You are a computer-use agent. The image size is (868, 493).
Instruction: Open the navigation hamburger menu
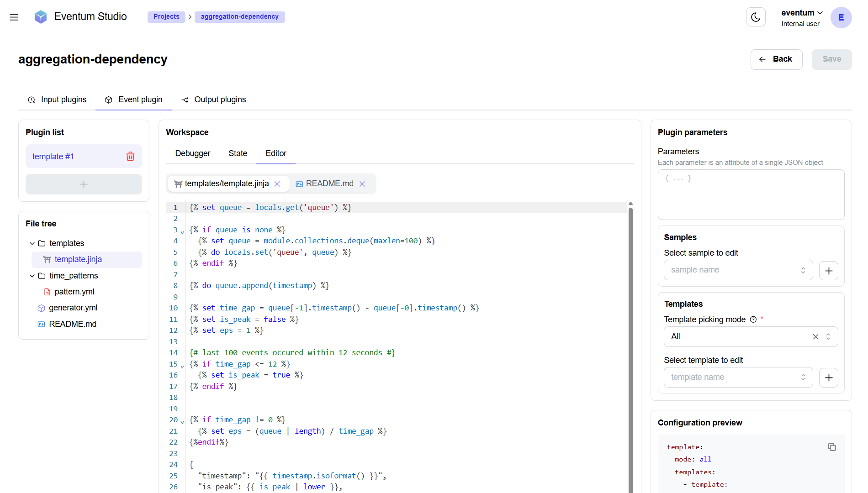click(x=14, y=17)
